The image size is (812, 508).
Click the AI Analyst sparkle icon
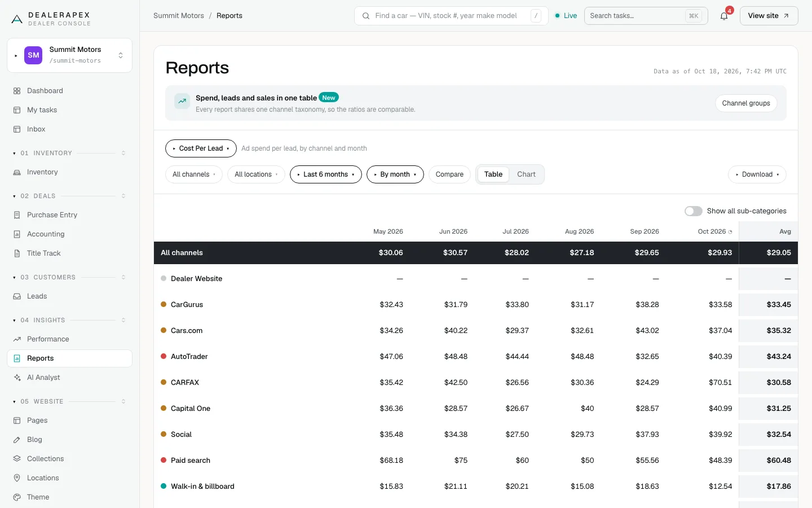[17, 378]
